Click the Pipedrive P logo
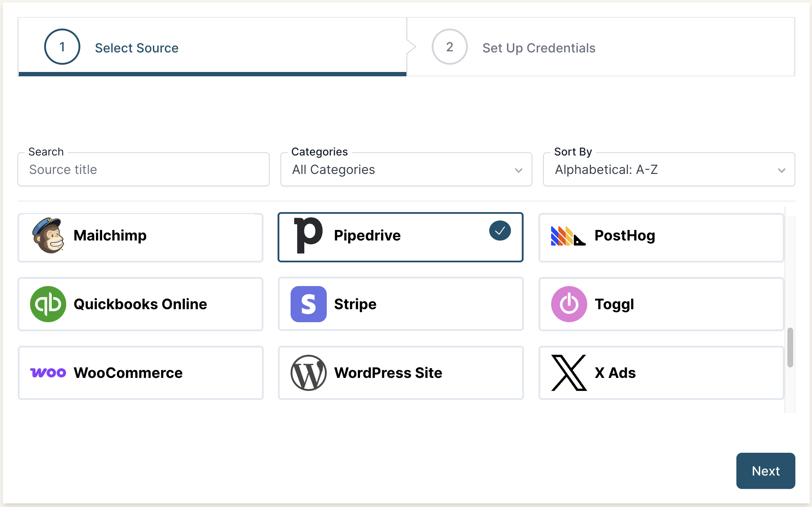The width and height of the screenshot is (812, 507). pos(308,235)
